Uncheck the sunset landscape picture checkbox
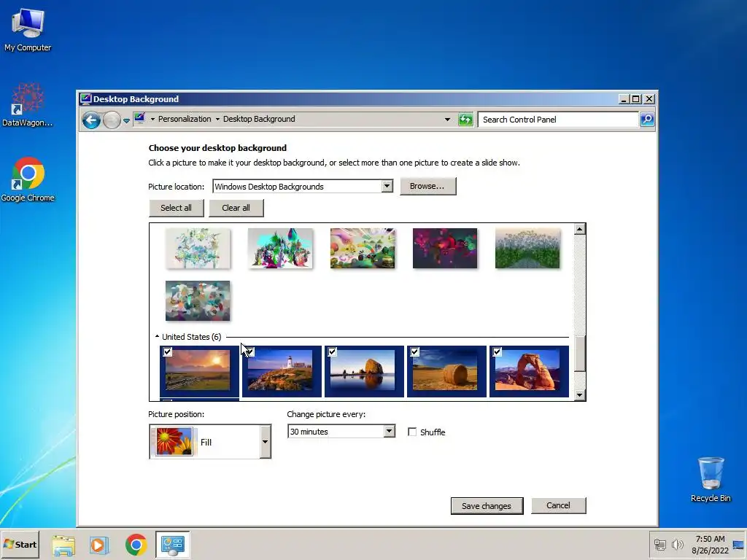The image size is (747, 560). [x=167, y=352]
